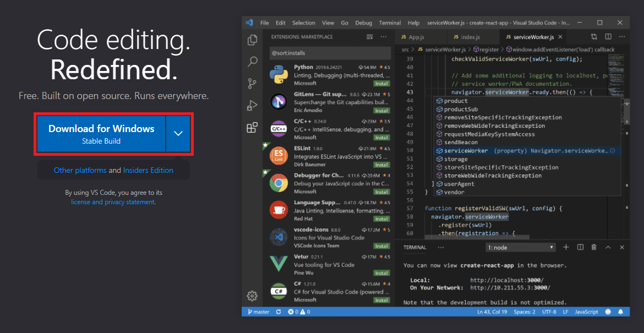Click synchronize changes icon in status bar
This screenshot has width=644, height=333.
[279, 312]
